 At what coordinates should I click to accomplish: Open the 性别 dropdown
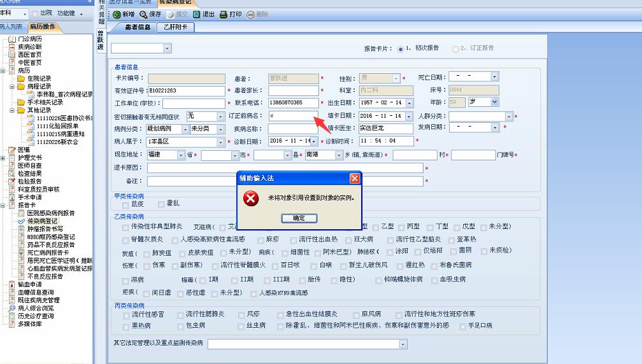396,78
